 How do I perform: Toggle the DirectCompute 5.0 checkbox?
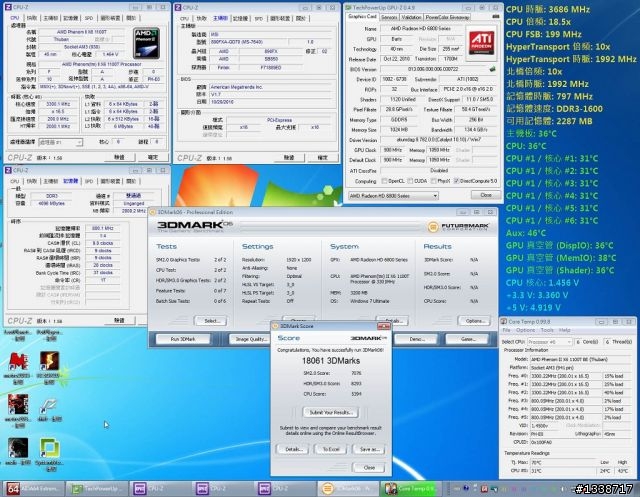pyautogui.click(x=456, y=181)
